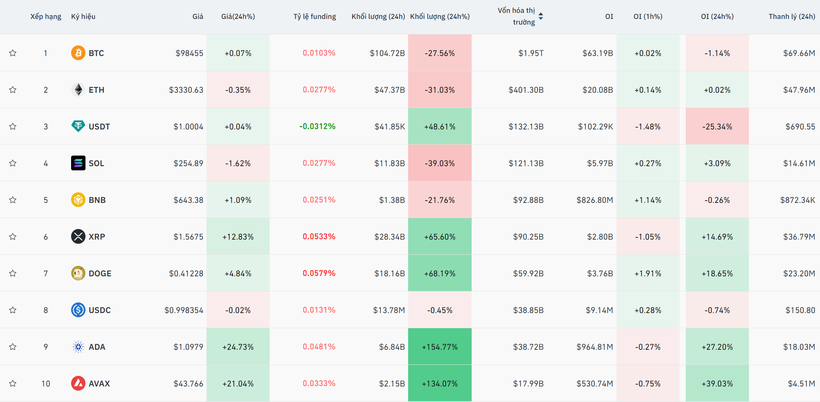The width and height of the screenshot is (820, 402).
Task: Click the Dogecoin icon
Action: (x=78, y=274)
